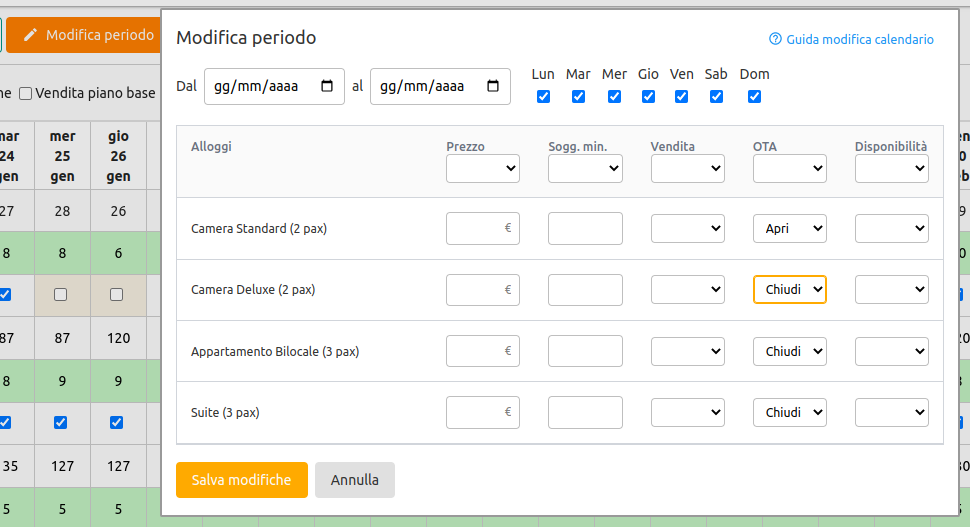Toggle the Dom weekday checkbox
This screenshot has height=527, width=970.
pyautogui.click(x=754, y=97)
